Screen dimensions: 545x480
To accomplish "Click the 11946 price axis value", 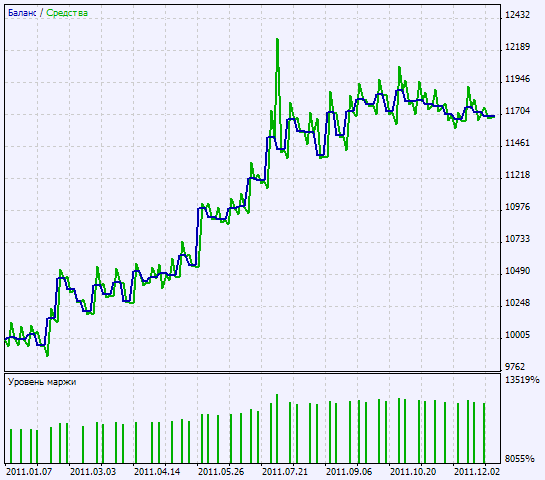I will (517, 79).
